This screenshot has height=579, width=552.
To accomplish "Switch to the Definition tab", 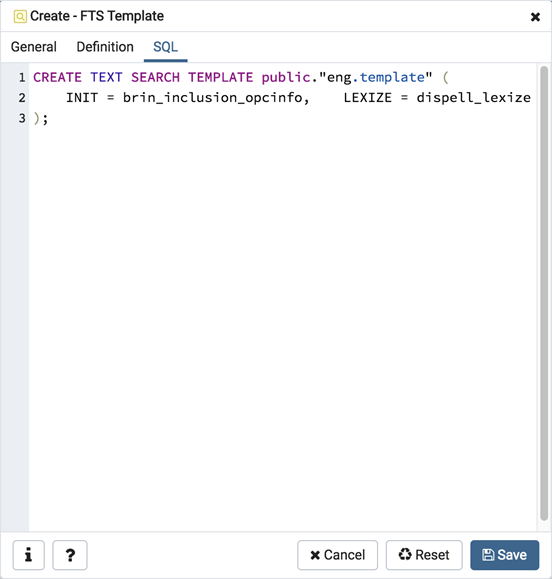I will click(105, 47).
